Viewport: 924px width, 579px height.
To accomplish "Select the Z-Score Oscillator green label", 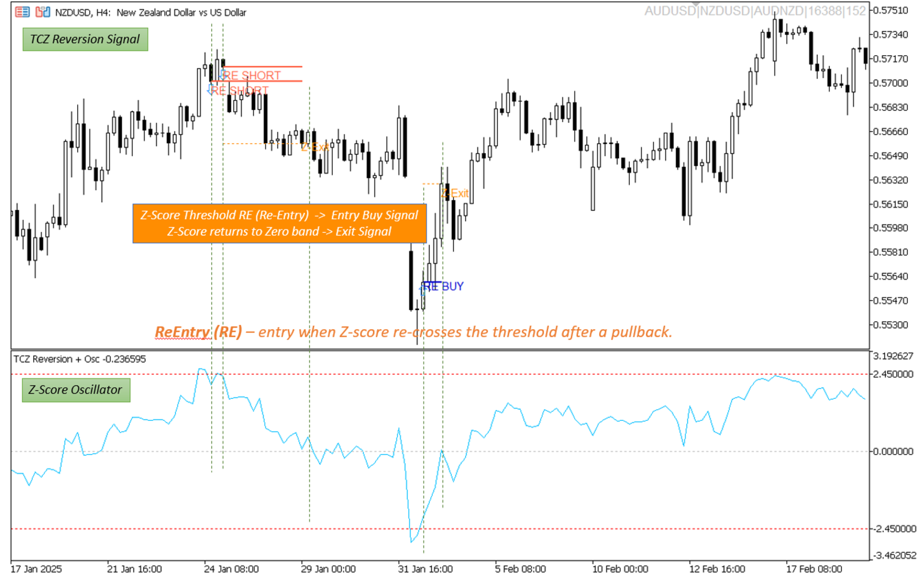I will pos(76,390).
